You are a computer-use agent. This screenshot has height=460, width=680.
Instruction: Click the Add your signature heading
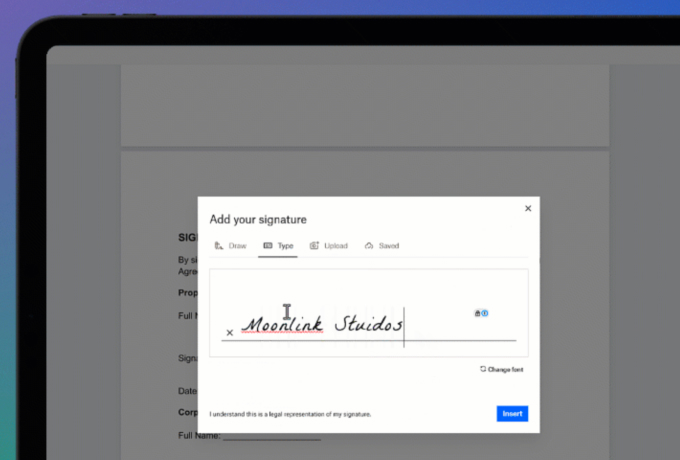(x=258, y=219)
